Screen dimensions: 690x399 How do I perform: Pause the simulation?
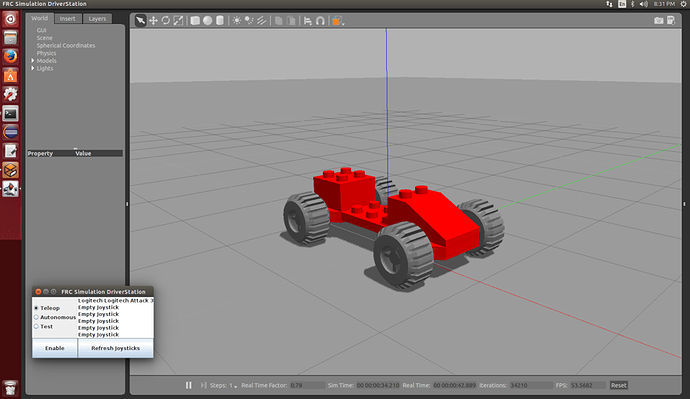click(188, 385)
